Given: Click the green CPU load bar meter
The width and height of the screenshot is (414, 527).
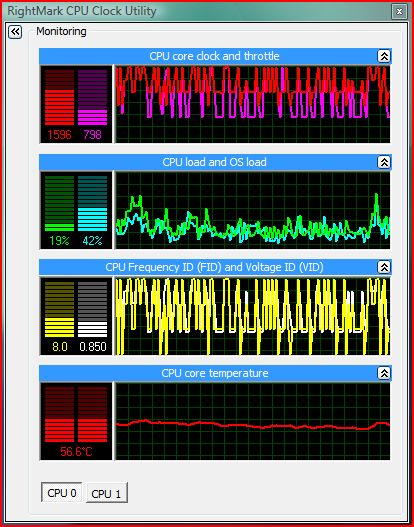Looking at the screenshot, I should click(x=59, y=203).
